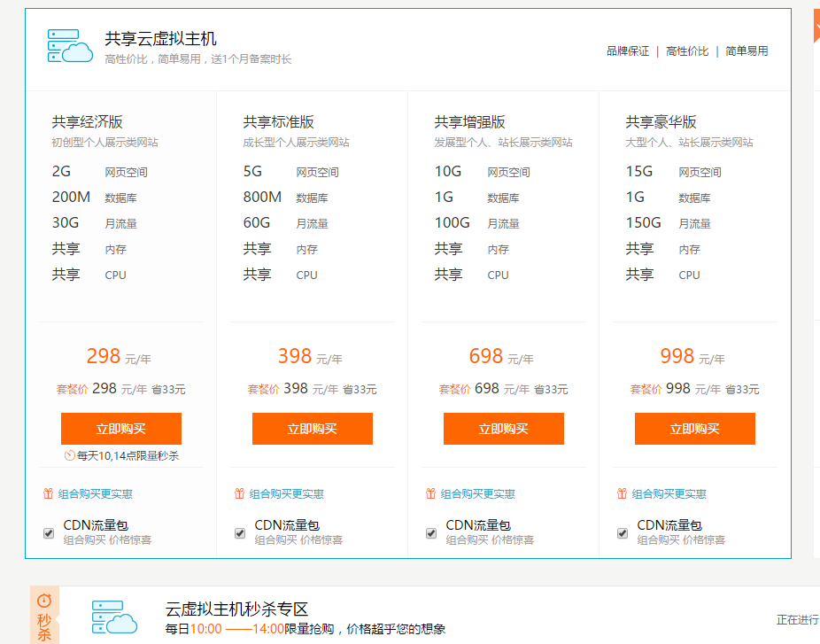The image size is (820, 644).
Task: Click the 150G 月流量 spec row
Action: pyautogui.click(x=669, y=223)
